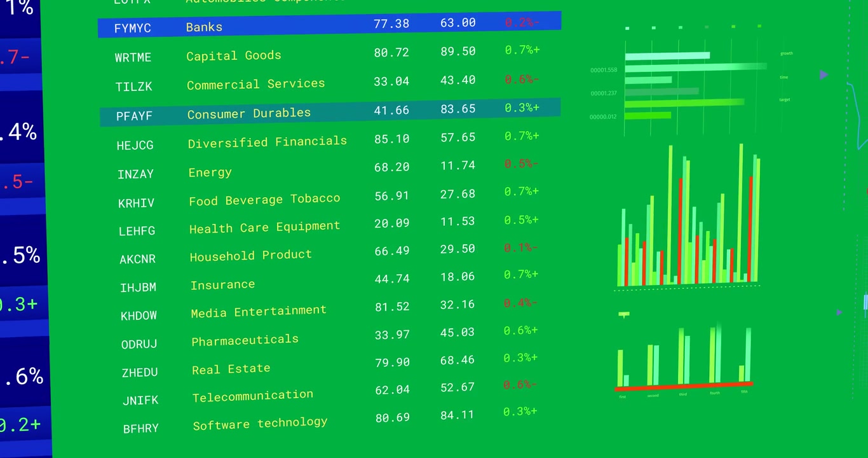Select the Food Beverage Tobacco sector name
The image size is (868, 458).
(x=264, y=200)
